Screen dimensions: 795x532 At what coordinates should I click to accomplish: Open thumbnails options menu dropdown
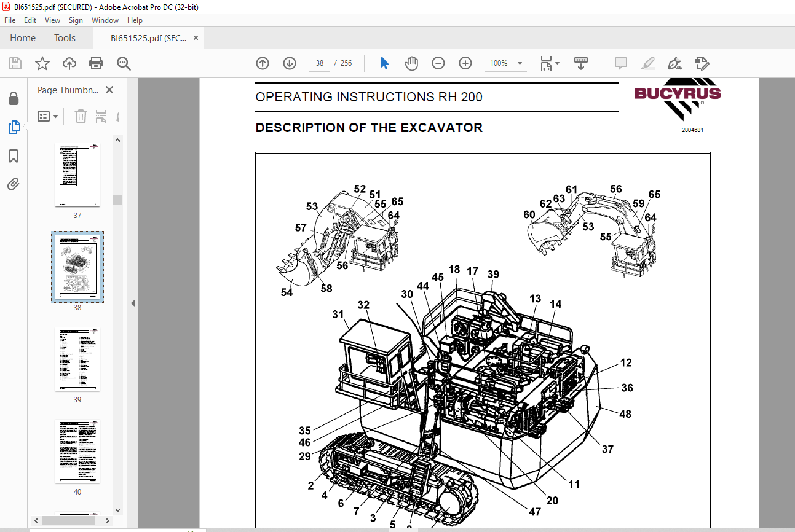[x=48, y=116]
